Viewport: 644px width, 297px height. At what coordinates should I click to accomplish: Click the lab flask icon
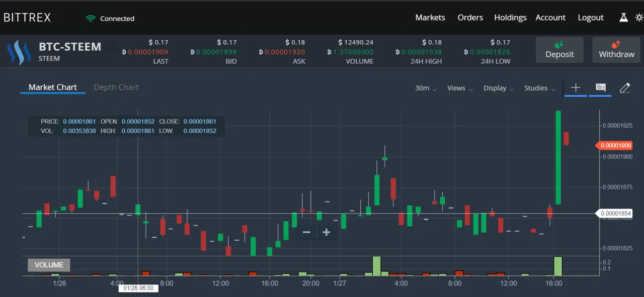tap(624, 18)
